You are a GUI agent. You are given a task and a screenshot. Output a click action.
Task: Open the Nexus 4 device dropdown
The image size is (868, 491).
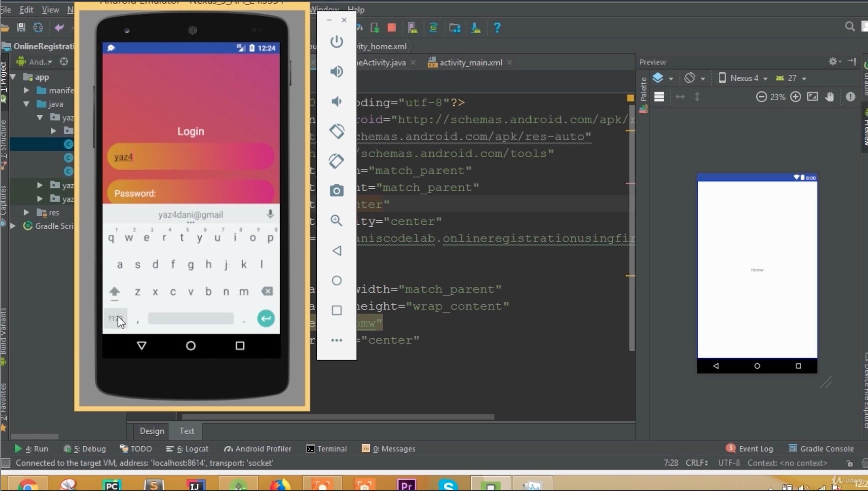(744, 78)
